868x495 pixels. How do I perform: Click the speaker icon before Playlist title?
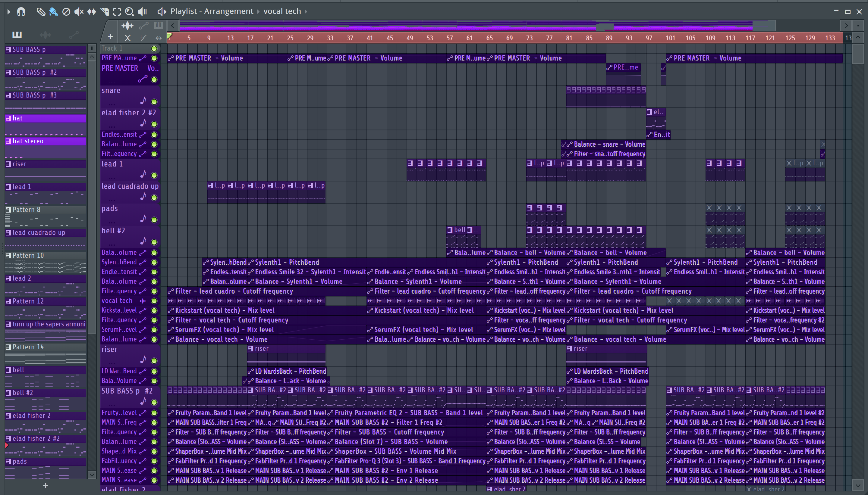(162, 11)
